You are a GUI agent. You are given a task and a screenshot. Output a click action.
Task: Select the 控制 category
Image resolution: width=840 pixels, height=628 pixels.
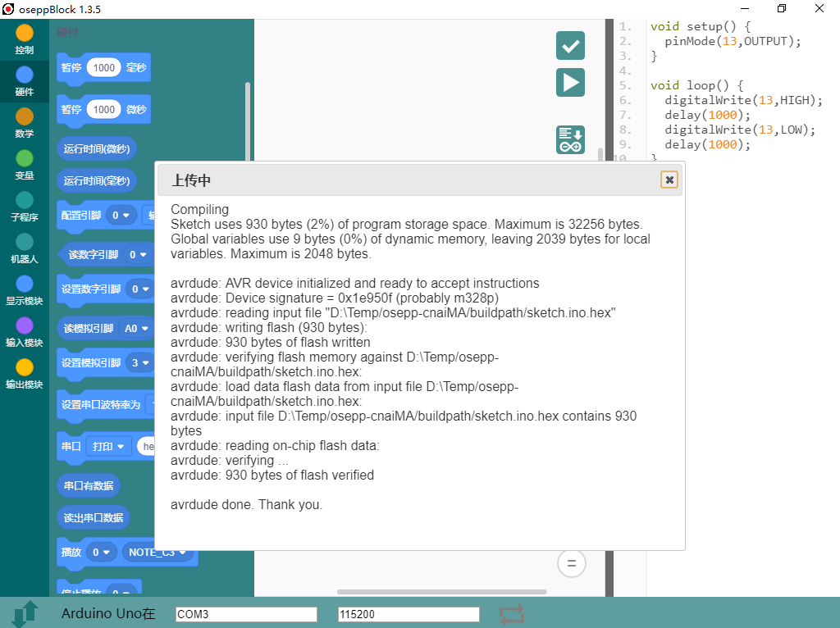pos(25,39)
